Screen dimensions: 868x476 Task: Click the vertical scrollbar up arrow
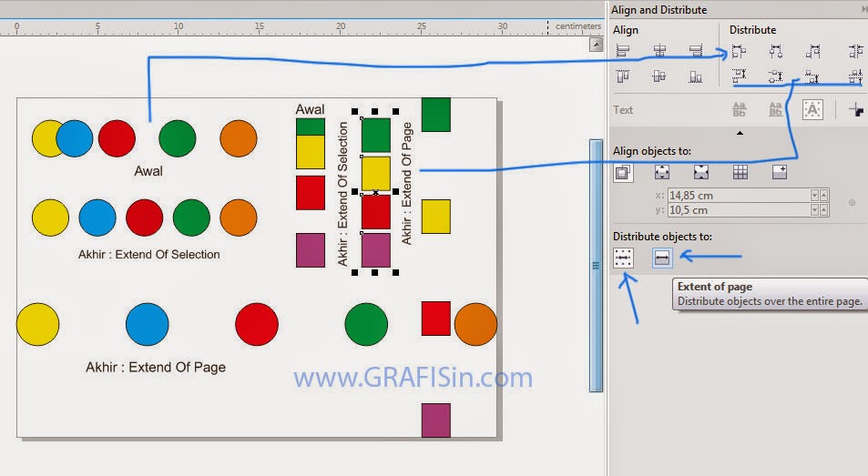(x=596, y=45)
